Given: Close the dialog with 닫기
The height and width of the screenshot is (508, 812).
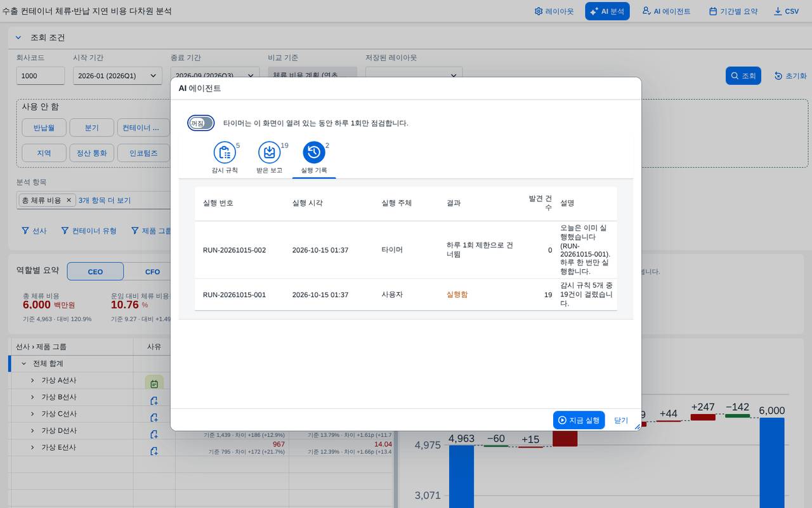Looking at the screenshot, I should [621, 420].
